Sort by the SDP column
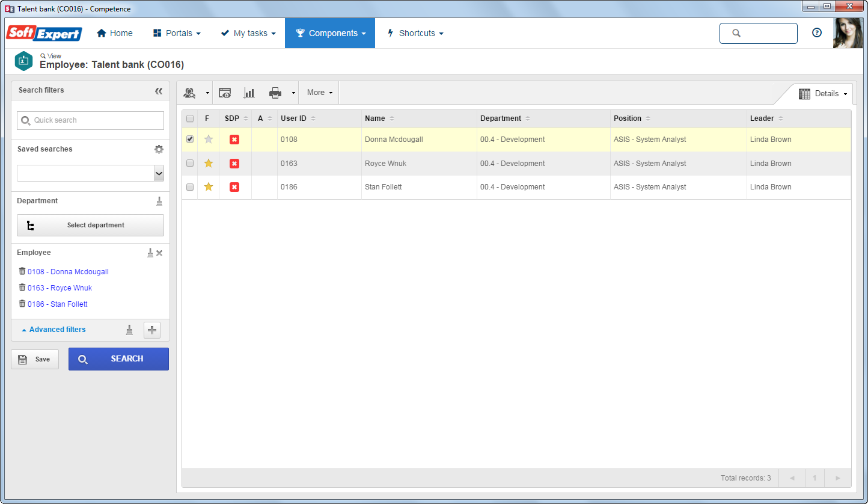This screenshot has width=868, height=504. 236,118
